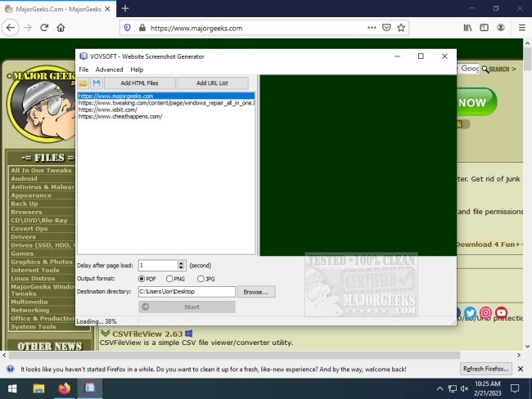Click Website Screenshot Generator taskbar icon
The height and width of the screenshot is (399, 532).
click(x=90, y=389)
